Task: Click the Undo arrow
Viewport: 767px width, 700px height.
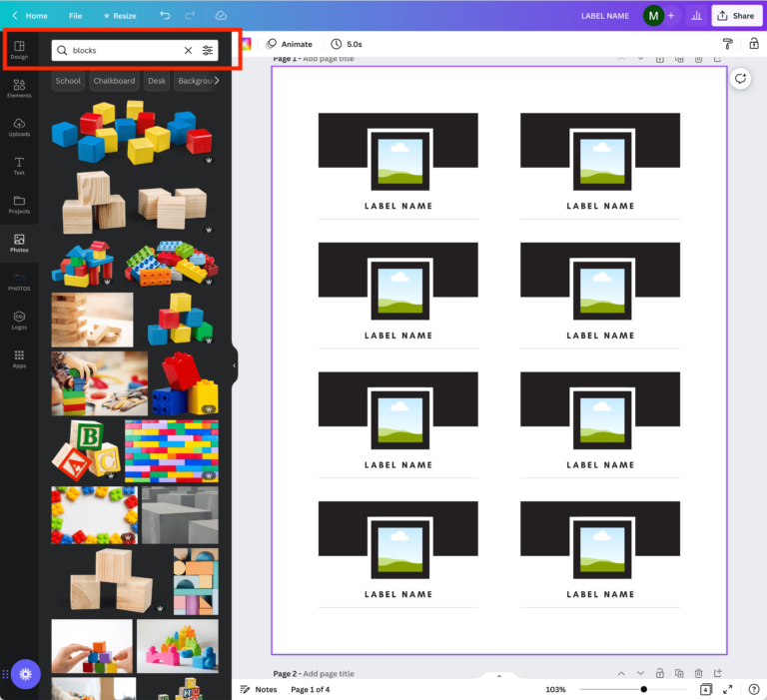Action: pos(165,16)
